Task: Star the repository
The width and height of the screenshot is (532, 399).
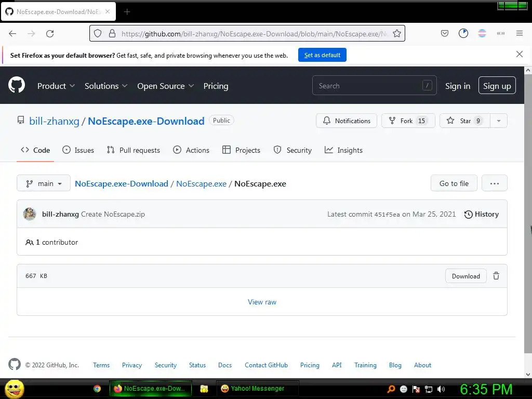Action: tap(465, 121)
